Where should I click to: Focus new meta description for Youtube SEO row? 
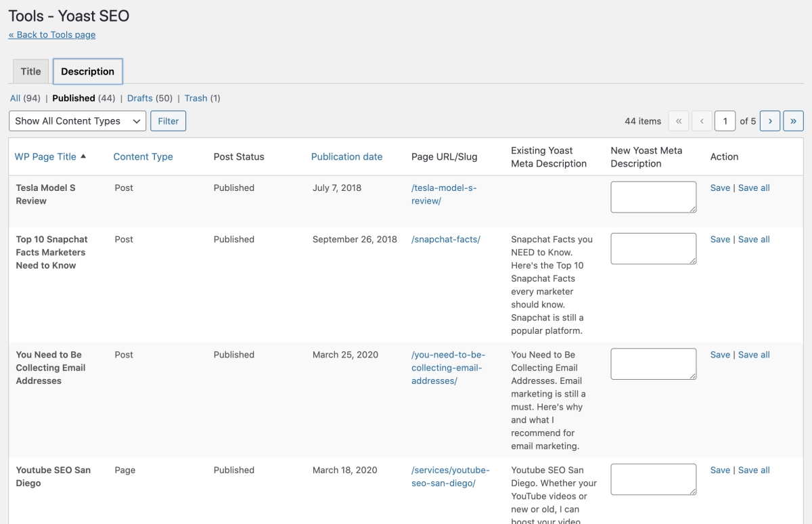pyautogui.click(x=653, y=479)
